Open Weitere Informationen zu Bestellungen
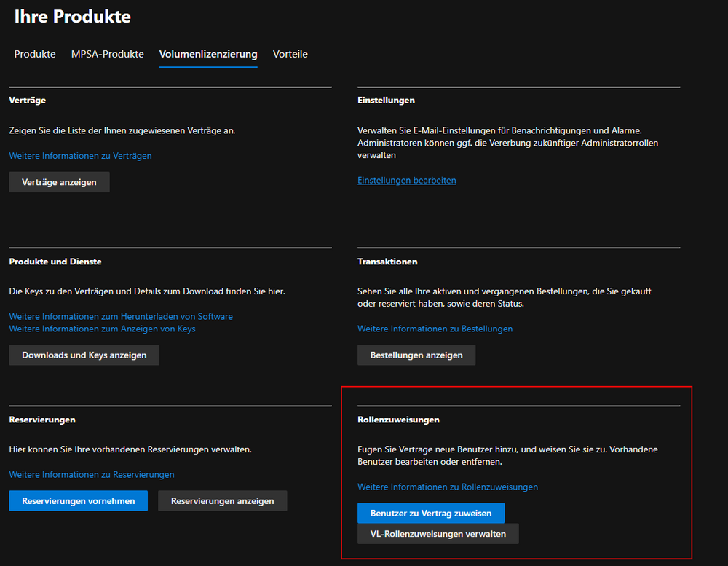This screenshot has width=728, height=566. pyautogui.click(x=435, y=329)
